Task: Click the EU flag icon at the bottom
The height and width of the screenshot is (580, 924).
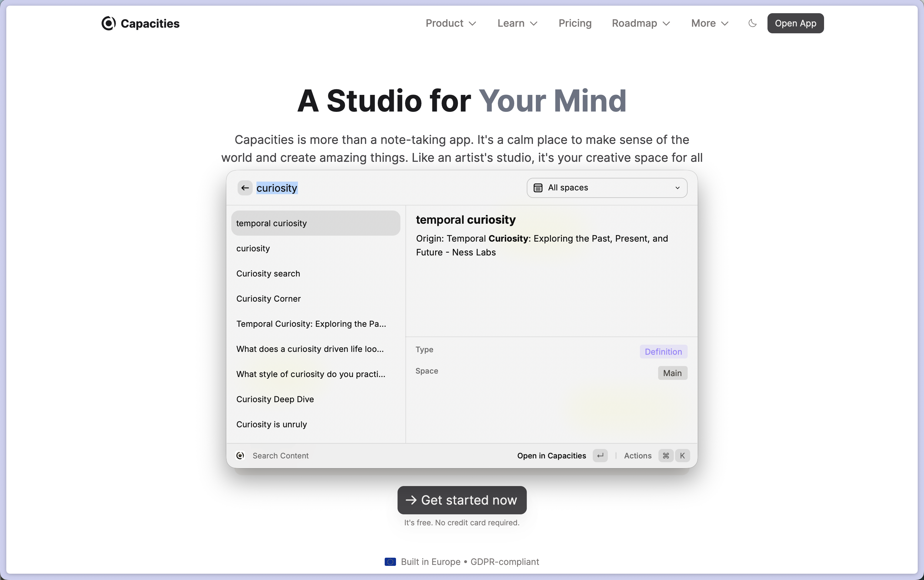Action: pos(390,562)
